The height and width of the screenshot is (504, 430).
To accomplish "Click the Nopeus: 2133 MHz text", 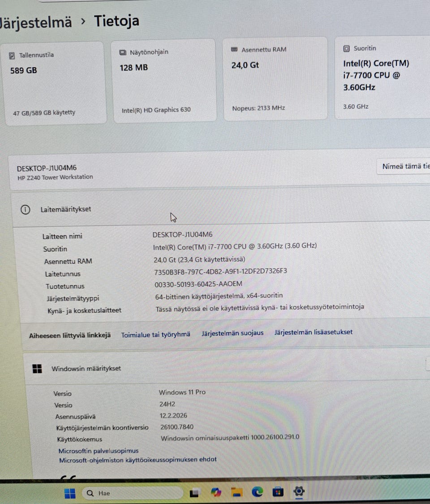I will 258,108.
